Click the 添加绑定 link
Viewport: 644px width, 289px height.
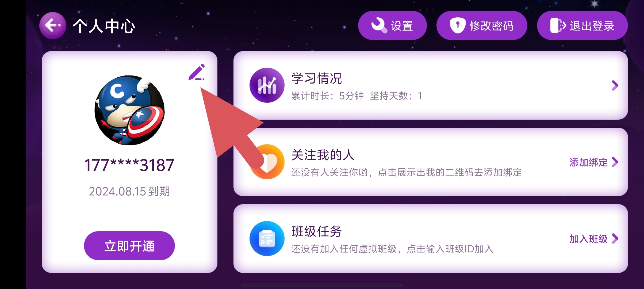coord(588,162)
